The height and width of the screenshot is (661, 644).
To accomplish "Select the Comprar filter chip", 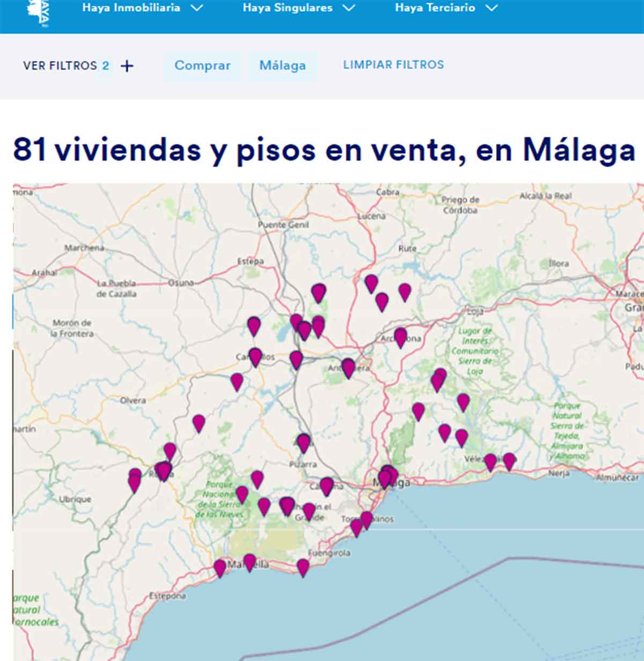I will click(202, 65).
